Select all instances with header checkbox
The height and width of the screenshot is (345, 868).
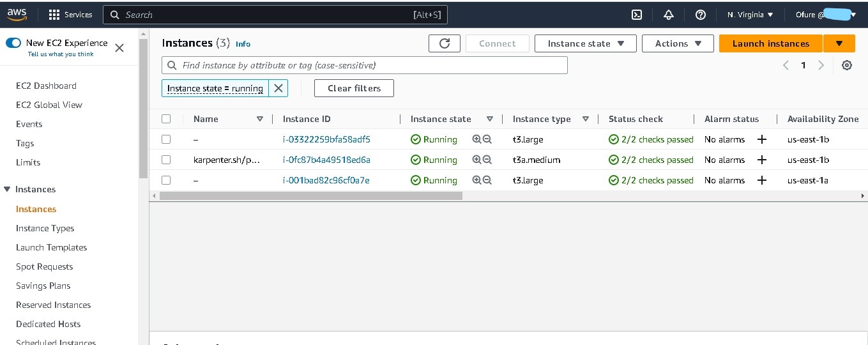click(x=166, y=119)
